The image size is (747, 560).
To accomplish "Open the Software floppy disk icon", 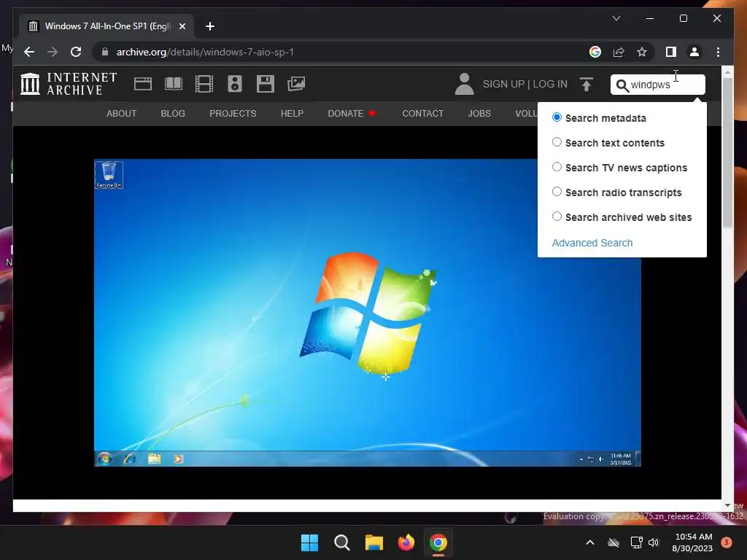I will tap(266, 84).
